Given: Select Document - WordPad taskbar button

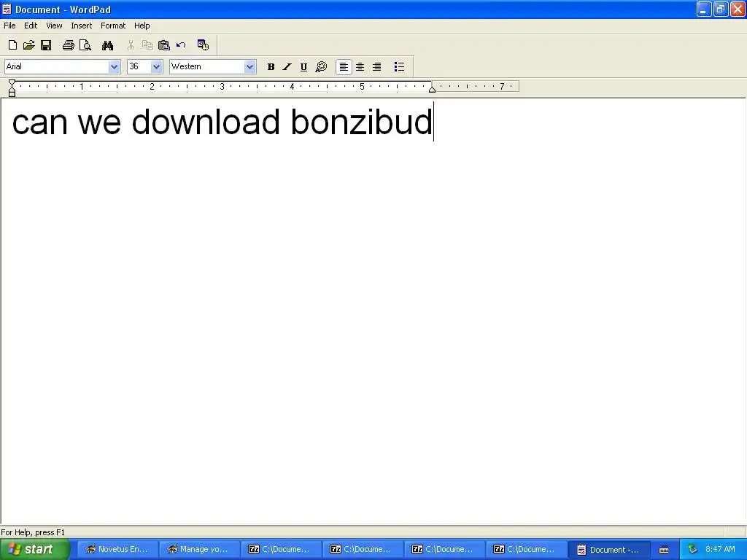Looking at the screenshot, I should [609, 550].
